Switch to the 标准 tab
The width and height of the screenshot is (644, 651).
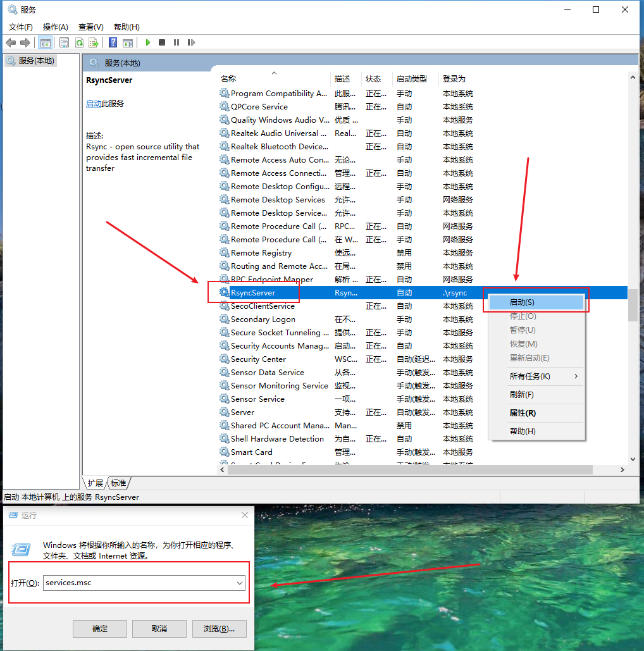[118, 483]
